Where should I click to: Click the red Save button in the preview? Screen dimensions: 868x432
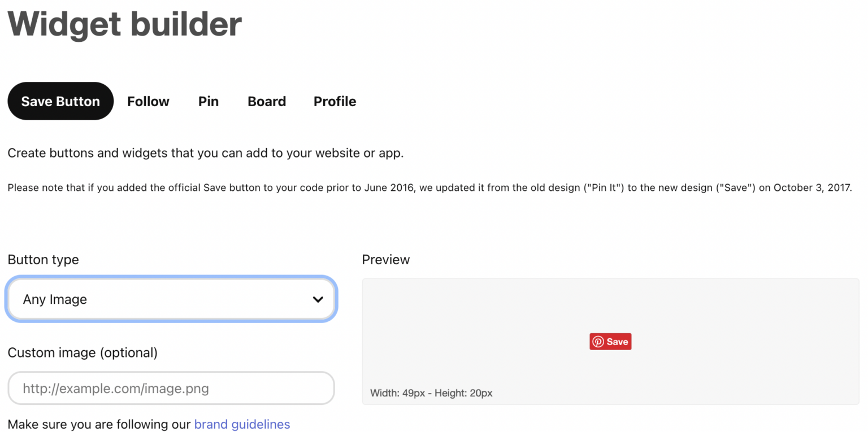click(610, 341)
